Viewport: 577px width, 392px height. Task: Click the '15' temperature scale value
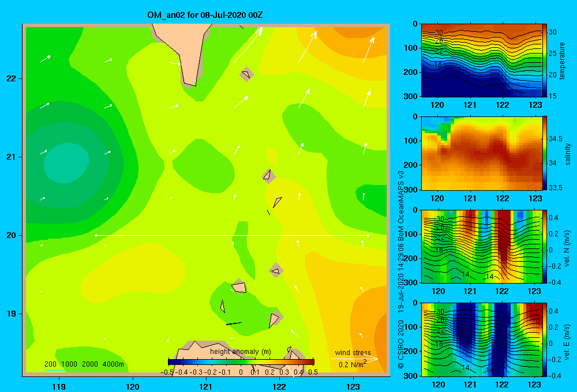pos(553,96)
